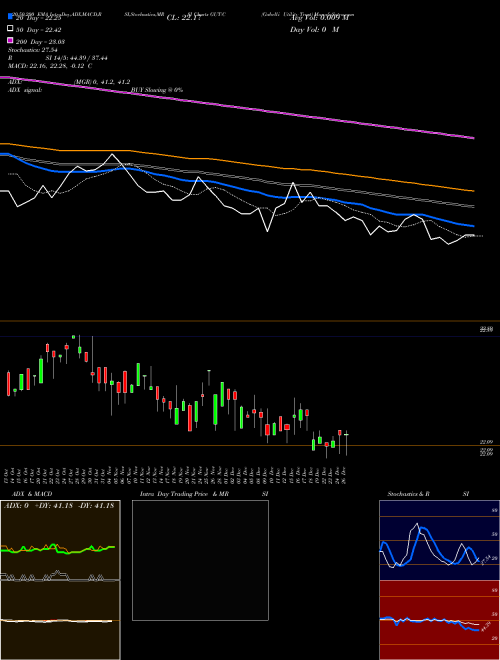Click the 'ADX: 0 +DY: 41.18 -DY: 41.18' readout

(59, 506)
